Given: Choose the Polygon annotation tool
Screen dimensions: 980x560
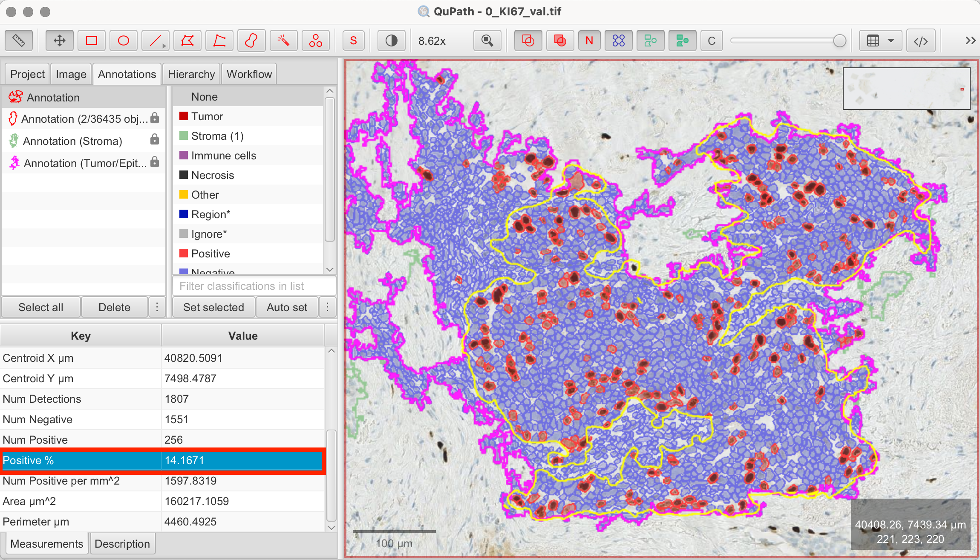Looking at the screenshot, I should [187, 41].
